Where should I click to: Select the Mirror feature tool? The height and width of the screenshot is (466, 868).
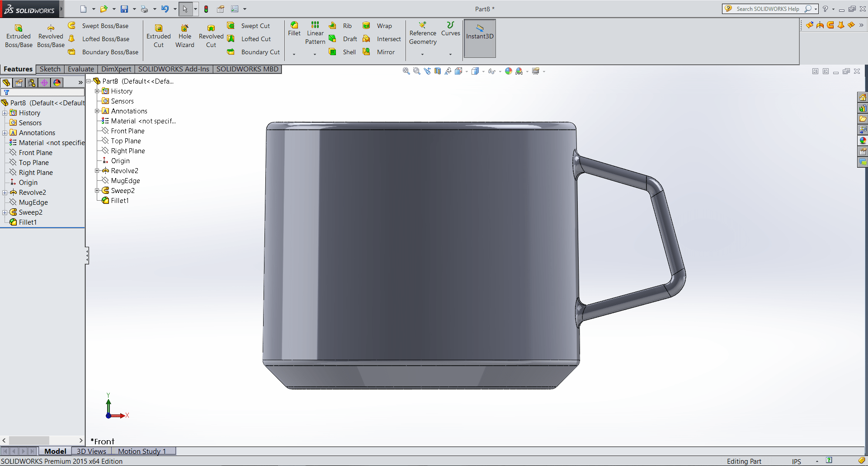point(379,52)
